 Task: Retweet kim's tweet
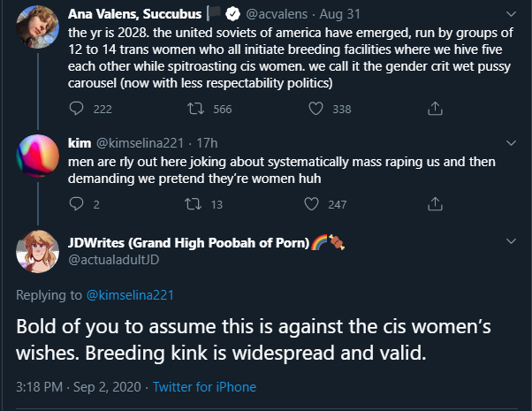[x=193, y=204]
